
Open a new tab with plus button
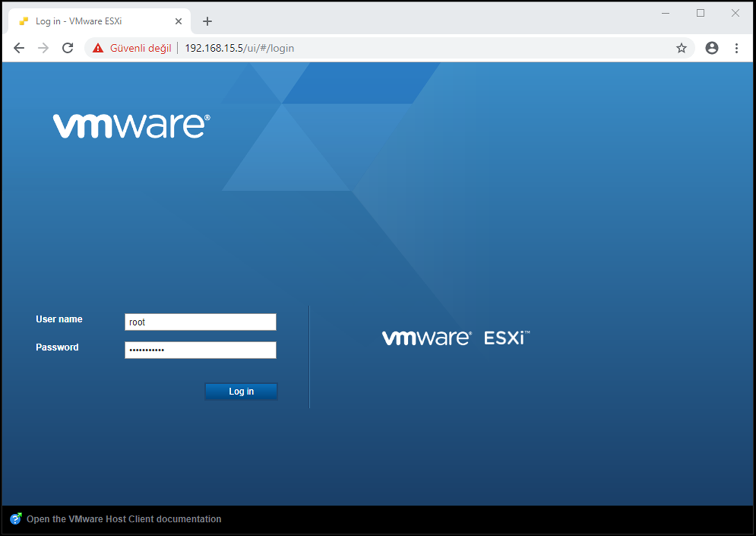click(207, 21)
